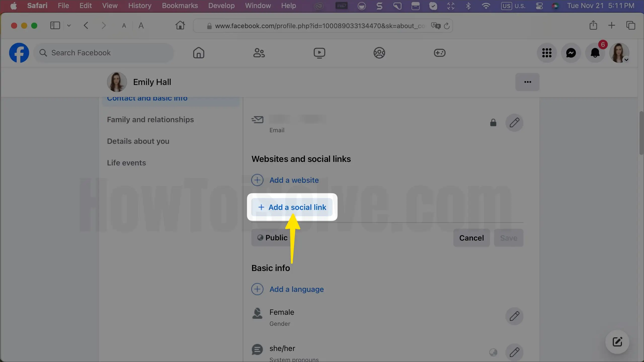Image resolution: width=644 pixels, height=362 pixels.
Task: Go to Facebook Home icon
Action: (x=198, y=53)
